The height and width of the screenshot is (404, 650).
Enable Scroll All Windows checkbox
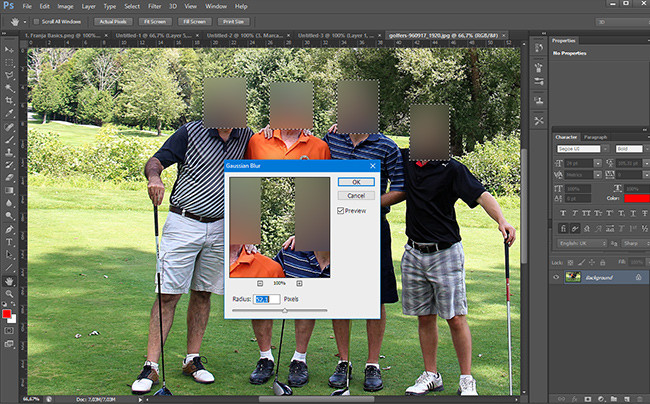tap(35, 20)
